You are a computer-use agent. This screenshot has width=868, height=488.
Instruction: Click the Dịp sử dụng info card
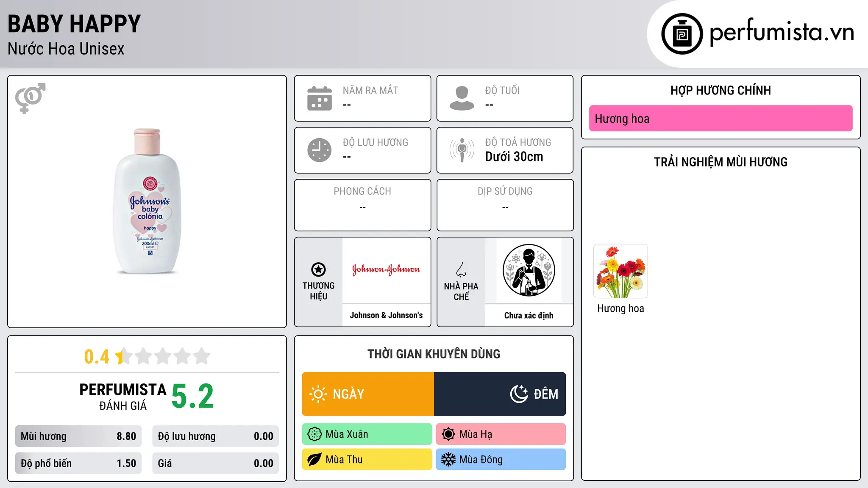pos(505,205)
